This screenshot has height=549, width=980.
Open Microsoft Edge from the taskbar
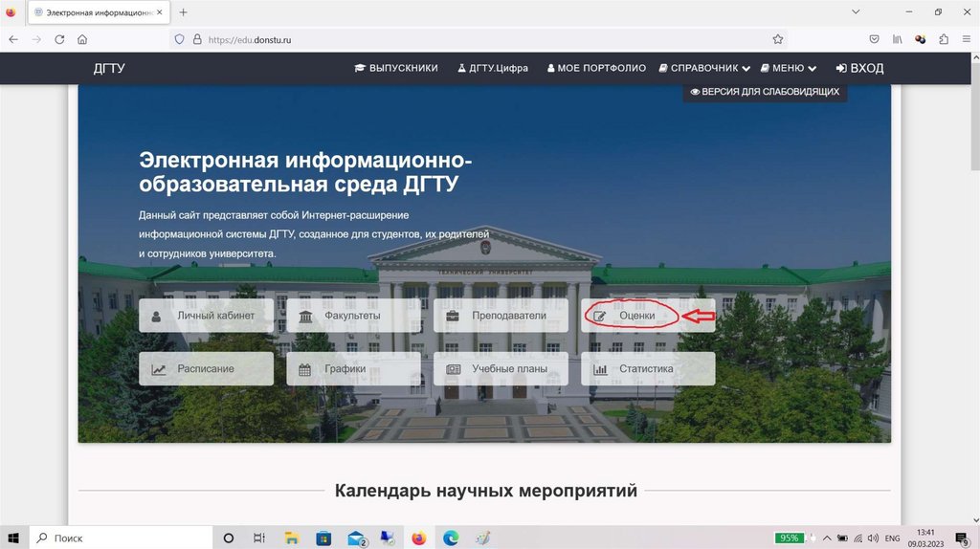coord(451,538)
